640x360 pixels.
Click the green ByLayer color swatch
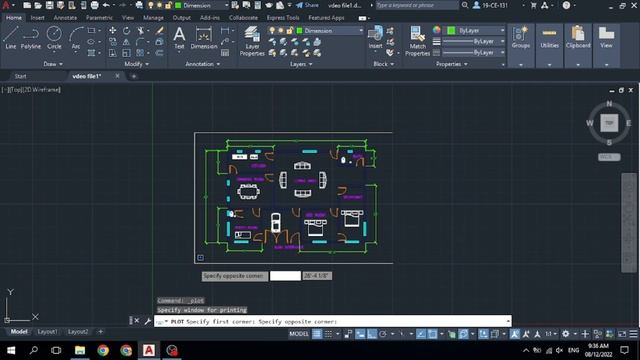(451, 31)
